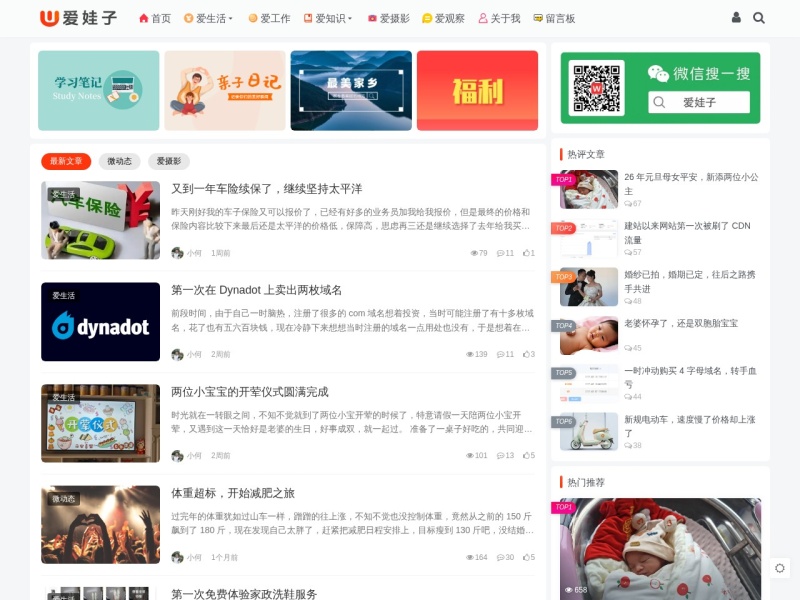
Task: Click the 最美家乡 banner
Action: coord(351,90)
